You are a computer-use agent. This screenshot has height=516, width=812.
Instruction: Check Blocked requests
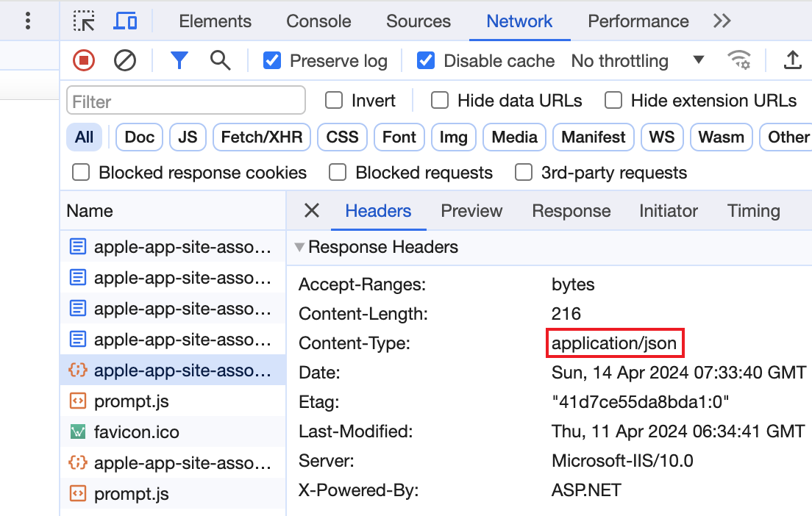pos(338,172)
